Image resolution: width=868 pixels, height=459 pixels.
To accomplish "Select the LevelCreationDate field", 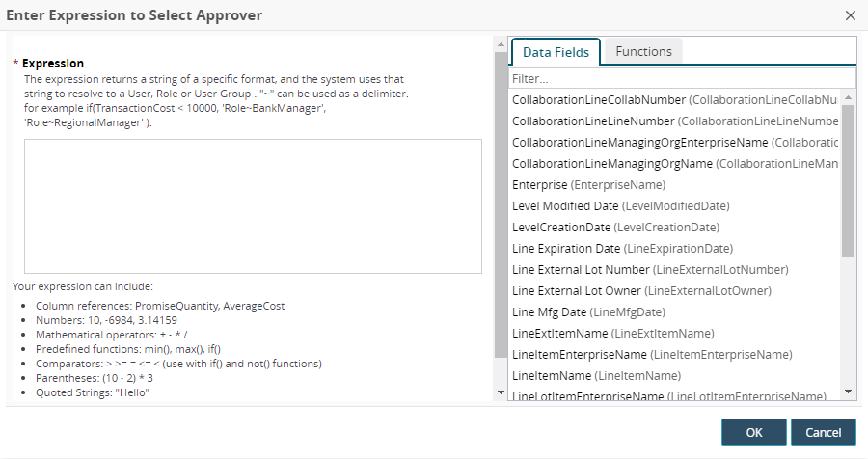I will (x=615, y=227).
